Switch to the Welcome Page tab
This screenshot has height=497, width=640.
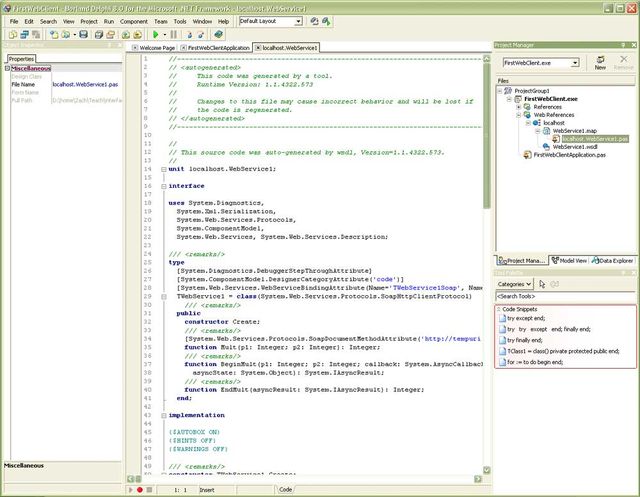coord(153,48)
